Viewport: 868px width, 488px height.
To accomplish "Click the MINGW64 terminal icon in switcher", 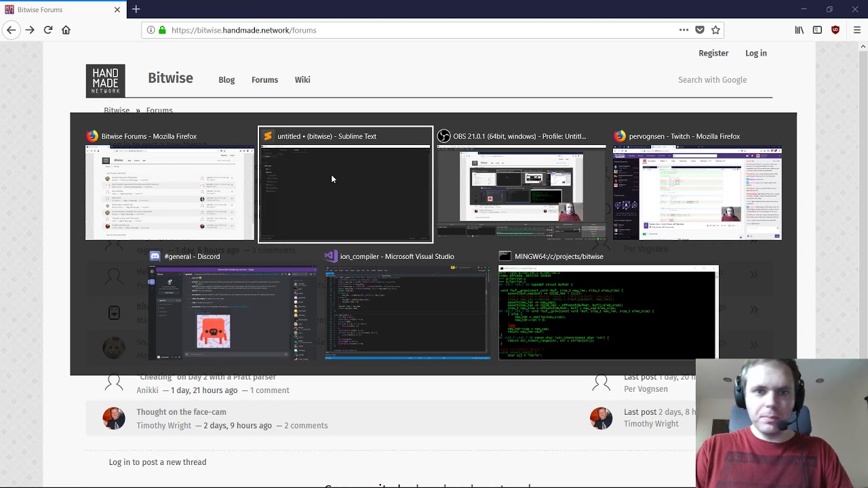I will (505, 256).
